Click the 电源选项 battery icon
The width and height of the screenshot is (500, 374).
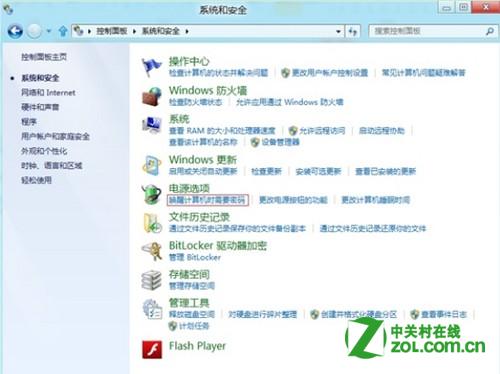[x=152, y=194]
